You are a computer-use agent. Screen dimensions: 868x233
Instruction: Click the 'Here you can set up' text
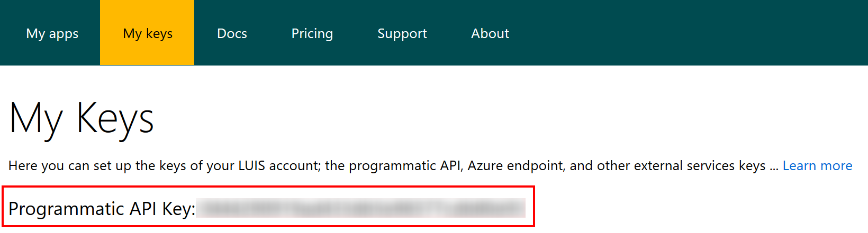coord(70,166)
